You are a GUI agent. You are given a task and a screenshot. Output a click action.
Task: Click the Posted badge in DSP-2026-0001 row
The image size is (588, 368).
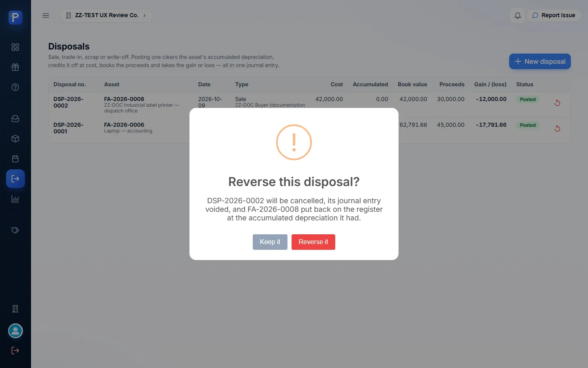coord(528,125)
